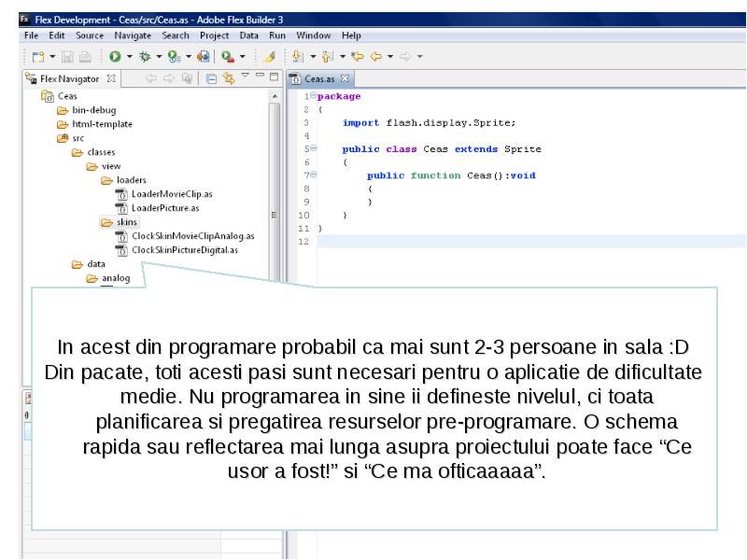Image resolution: width=747 pixels, height=560 pixels.
Task: Open dropdown next to Next Annotation icon
Action: [313, 57]
